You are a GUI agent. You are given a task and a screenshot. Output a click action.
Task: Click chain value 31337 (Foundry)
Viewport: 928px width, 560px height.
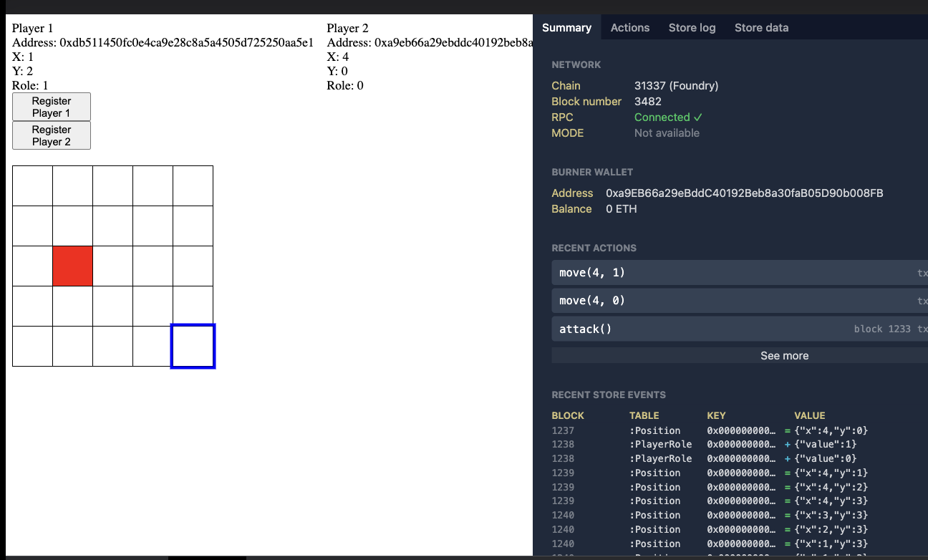click(676, 86)
